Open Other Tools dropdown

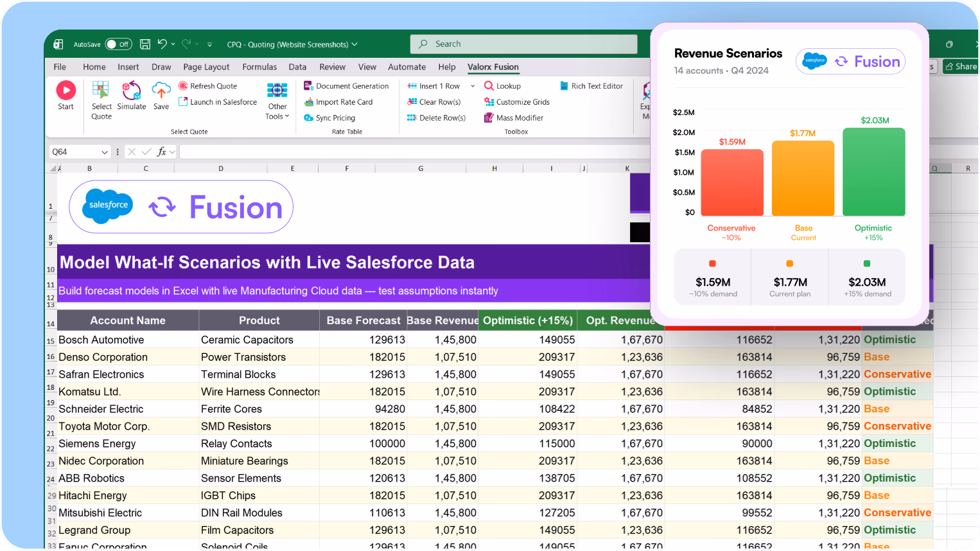coord(277,101)
